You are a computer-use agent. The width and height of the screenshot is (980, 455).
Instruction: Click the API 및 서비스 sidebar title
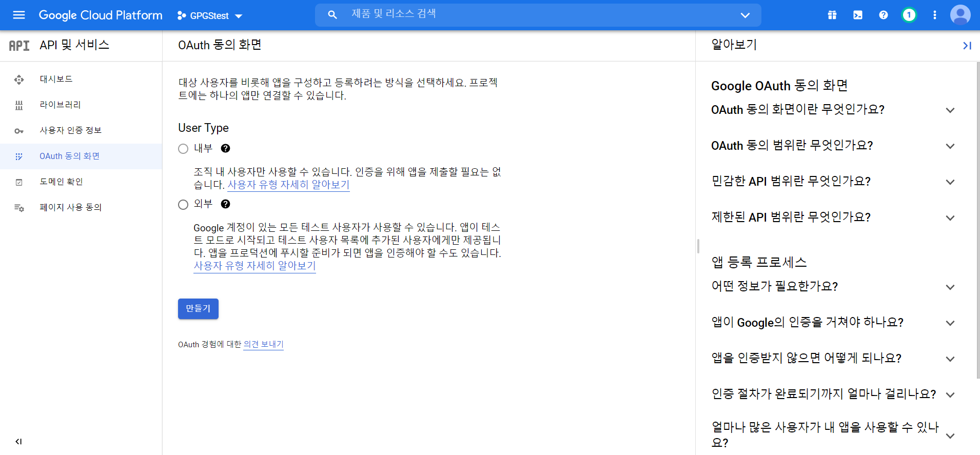74,45
